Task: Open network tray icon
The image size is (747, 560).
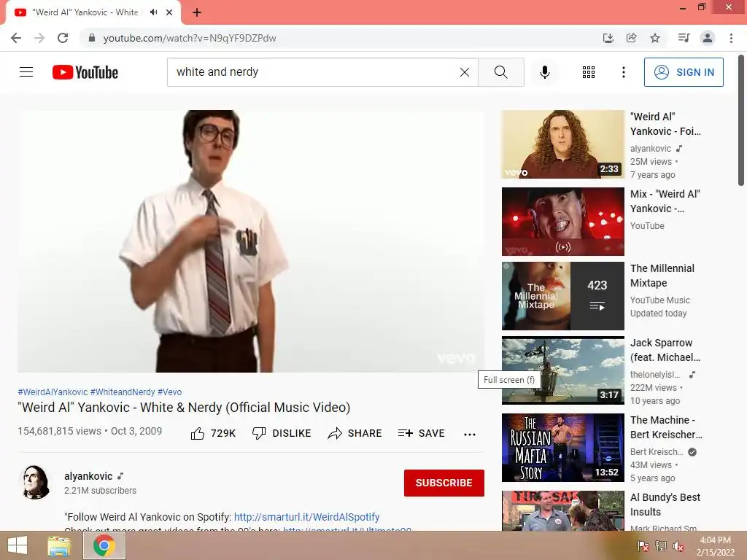Action: (x=661, y=546)
